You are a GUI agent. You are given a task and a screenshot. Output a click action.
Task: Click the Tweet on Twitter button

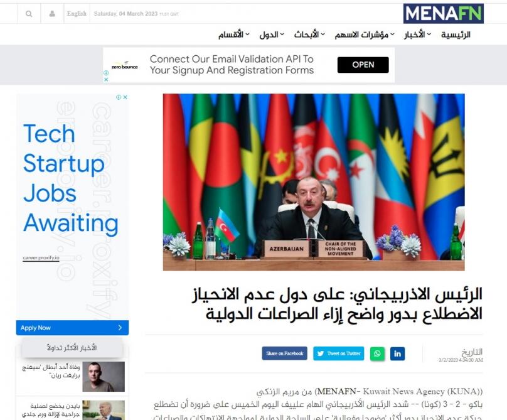tap(339, 353)
